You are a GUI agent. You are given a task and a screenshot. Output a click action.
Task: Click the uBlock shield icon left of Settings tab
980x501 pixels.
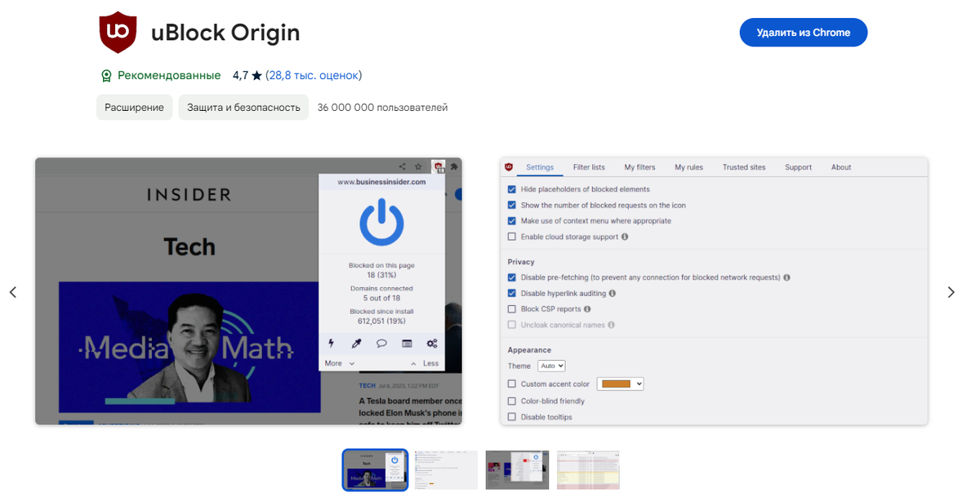(509, 167)
